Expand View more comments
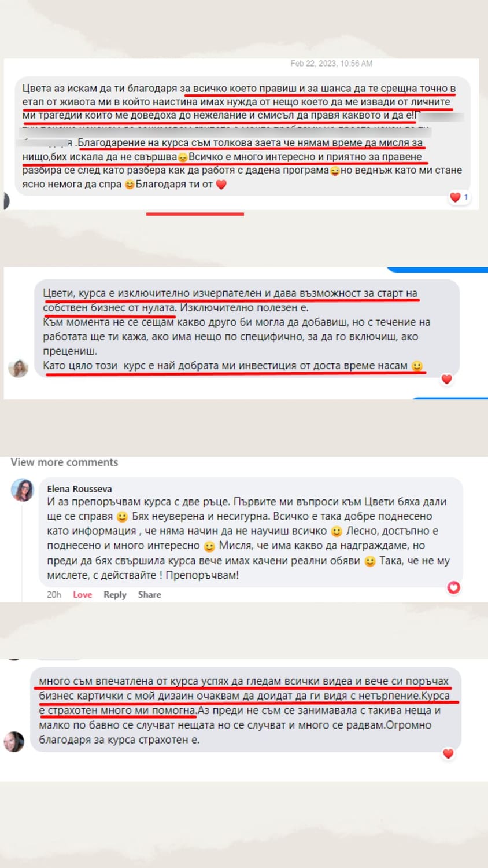This screenshot has width=488, height=868. pos(64,462)
